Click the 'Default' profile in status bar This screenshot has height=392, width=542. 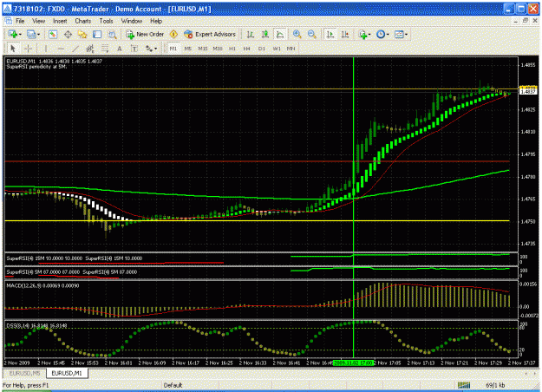click(x=173, y=385)
